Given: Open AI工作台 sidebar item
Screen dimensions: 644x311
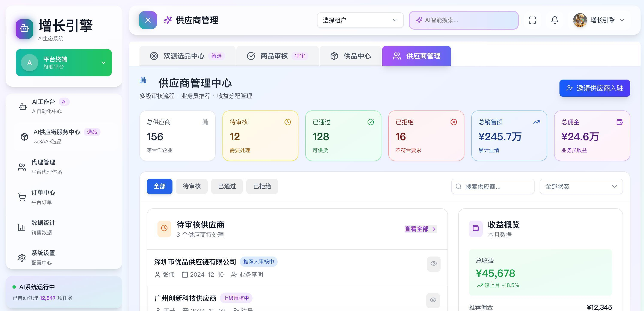Looking at the screenshot, I should pyautogui.click(x=43, y=106).
